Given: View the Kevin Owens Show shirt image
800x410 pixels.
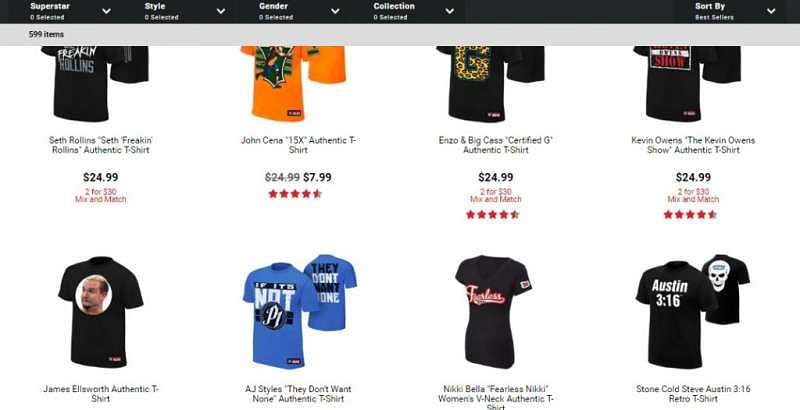Looking at the screenshot, I should [687, 84].
